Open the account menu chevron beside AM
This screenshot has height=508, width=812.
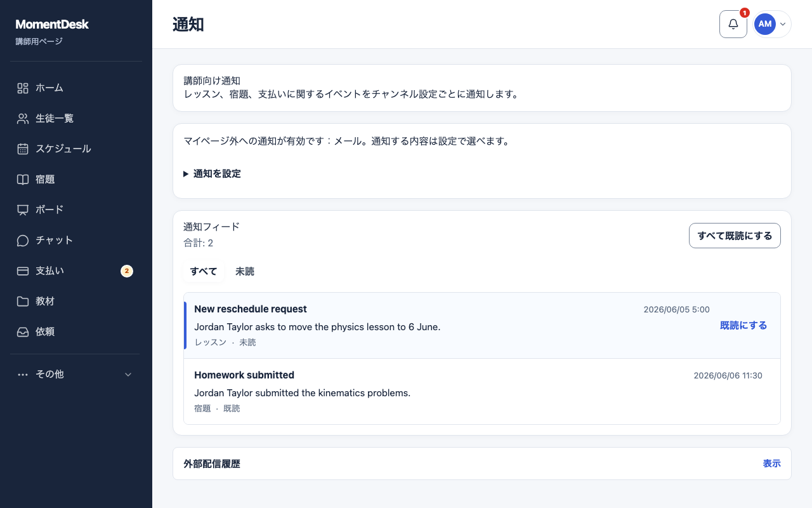pos(783,24)
